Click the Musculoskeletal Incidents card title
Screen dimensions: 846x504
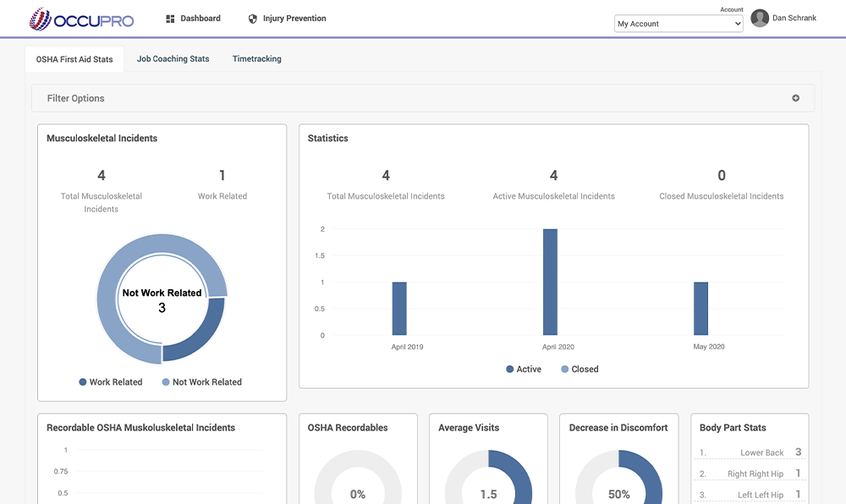click(x=102, y=138)
